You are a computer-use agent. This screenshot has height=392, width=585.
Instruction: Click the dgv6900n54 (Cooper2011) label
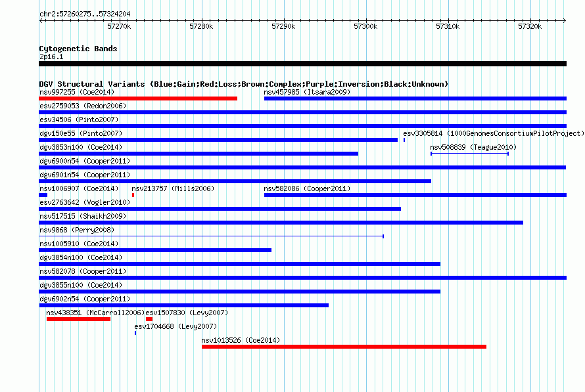pos(85,161)
